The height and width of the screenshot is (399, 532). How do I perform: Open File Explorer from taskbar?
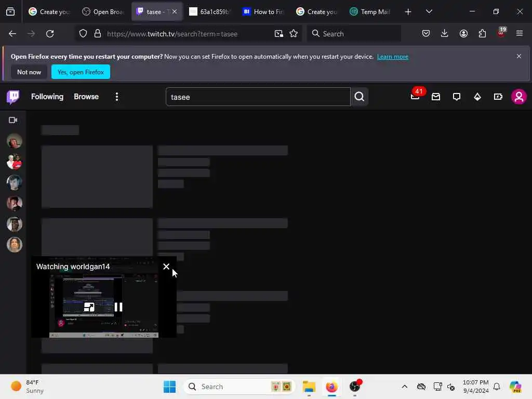(x=309, y=387)
